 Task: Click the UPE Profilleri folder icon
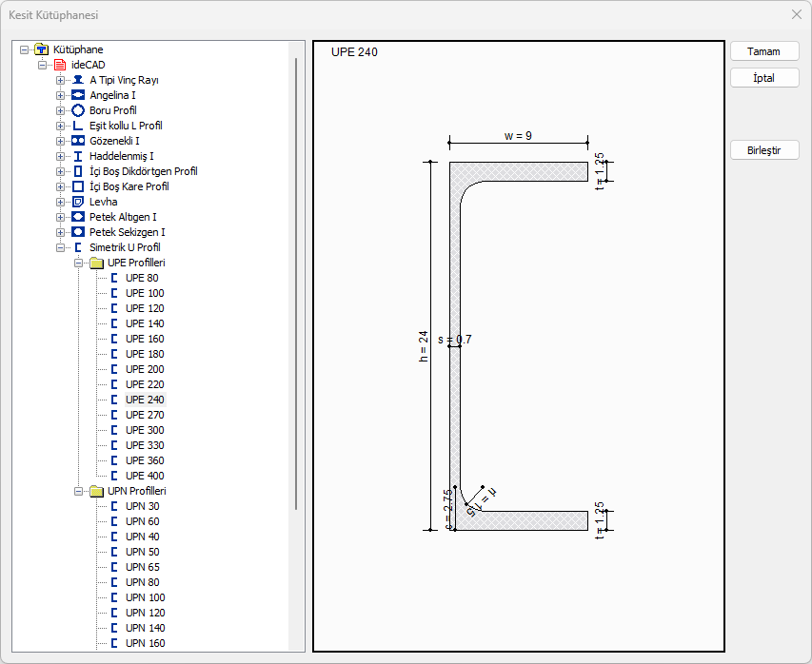pos(96,263)
